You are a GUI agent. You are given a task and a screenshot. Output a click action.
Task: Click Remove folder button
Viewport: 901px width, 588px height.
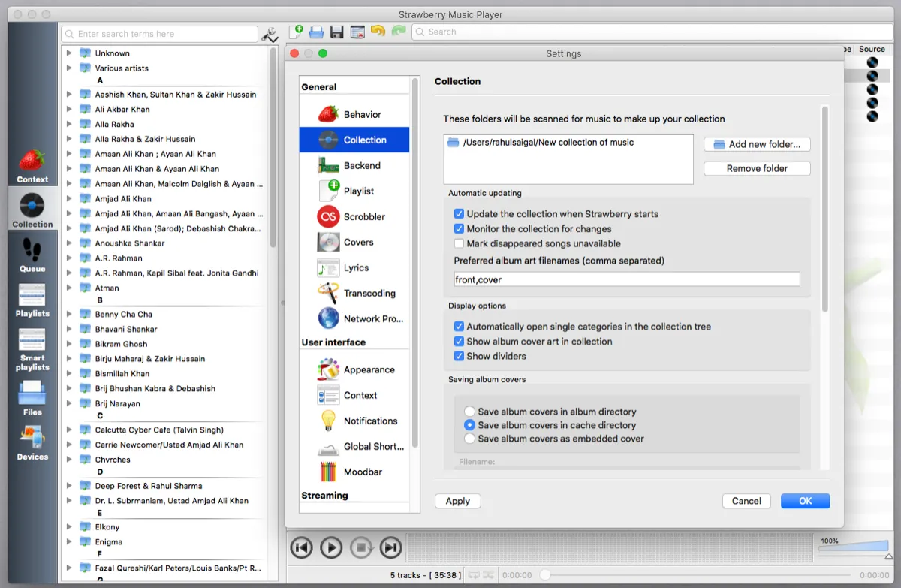coord(757,169)
